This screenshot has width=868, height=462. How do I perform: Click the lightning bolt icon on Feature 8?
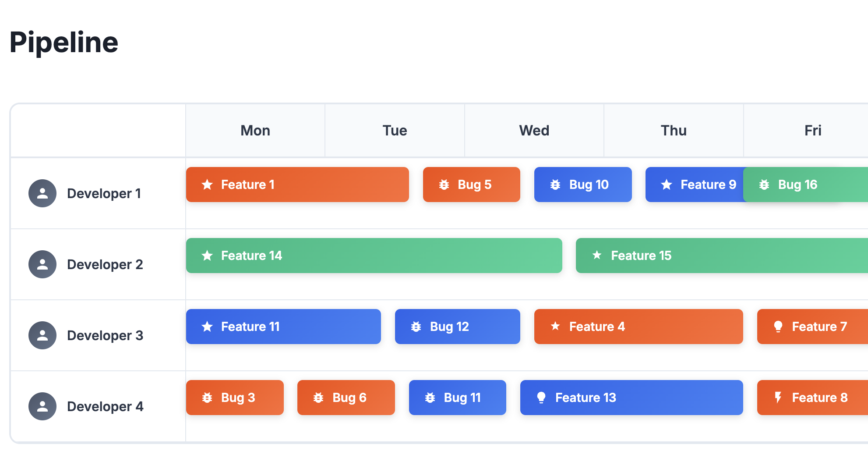point(778,398)
